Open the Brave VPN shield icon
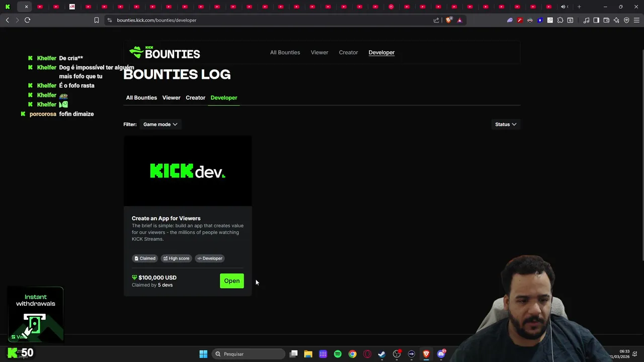This screenshot has width=644, height=362. click(x=626, y=20)
